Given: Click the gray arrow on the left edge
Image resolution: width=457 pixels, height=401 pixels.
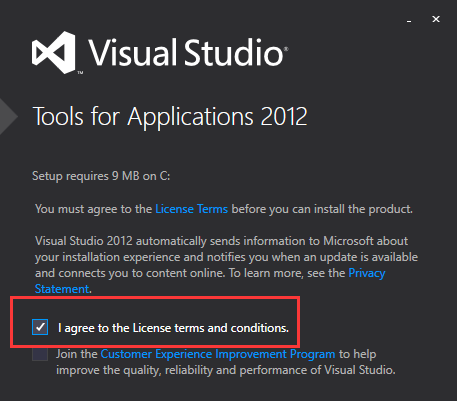Looking at the screenshot, I should point(9,116).
